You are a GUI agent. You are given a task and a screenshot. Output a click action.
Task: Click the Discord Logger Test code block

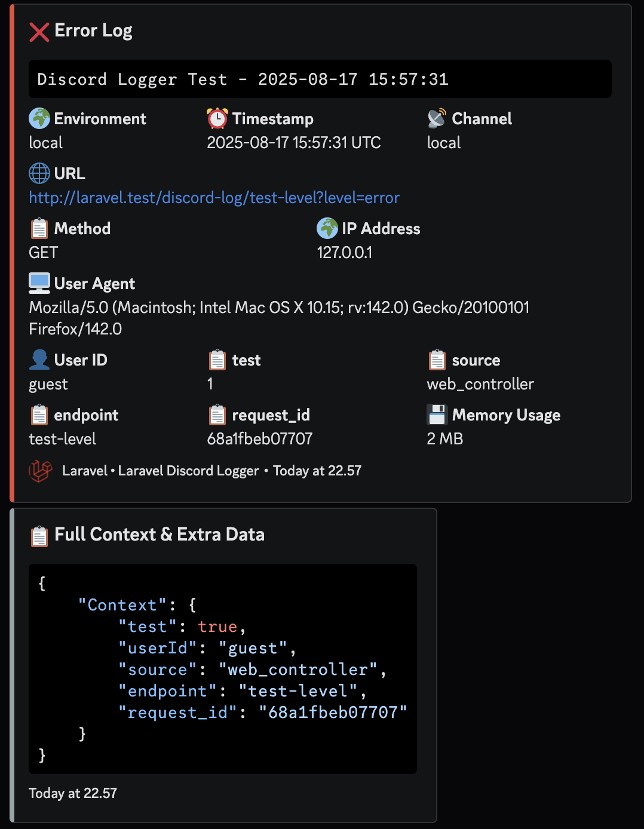pyautogui.click(x=320, y=79)
